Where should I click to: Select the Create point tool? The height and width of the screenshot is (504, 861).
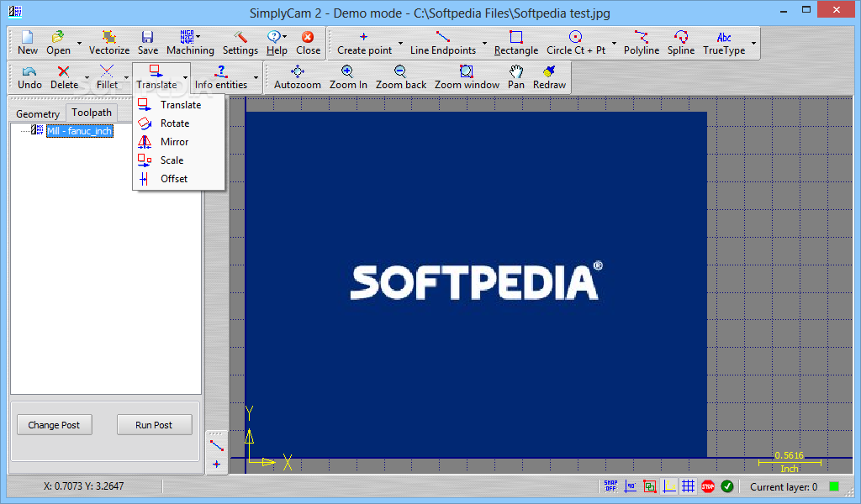[364, 43]
